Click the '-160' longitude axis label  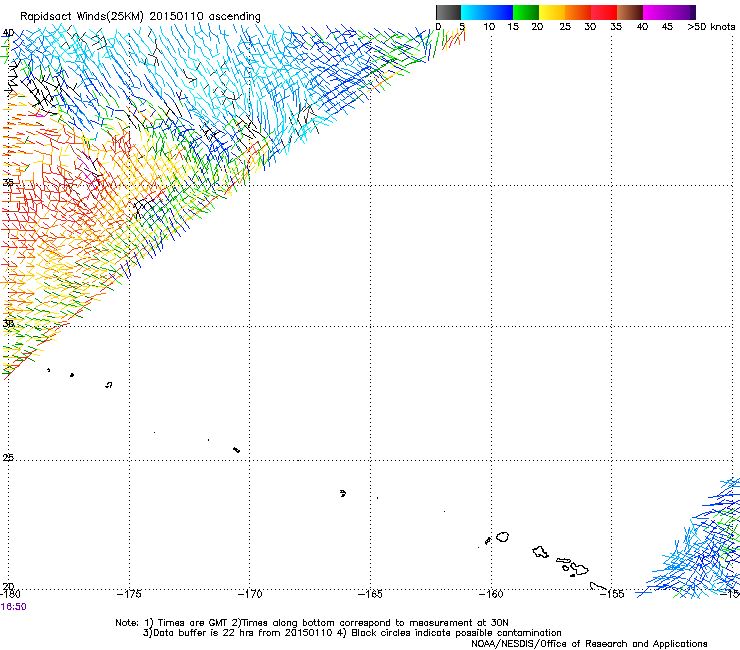(491, 594)
